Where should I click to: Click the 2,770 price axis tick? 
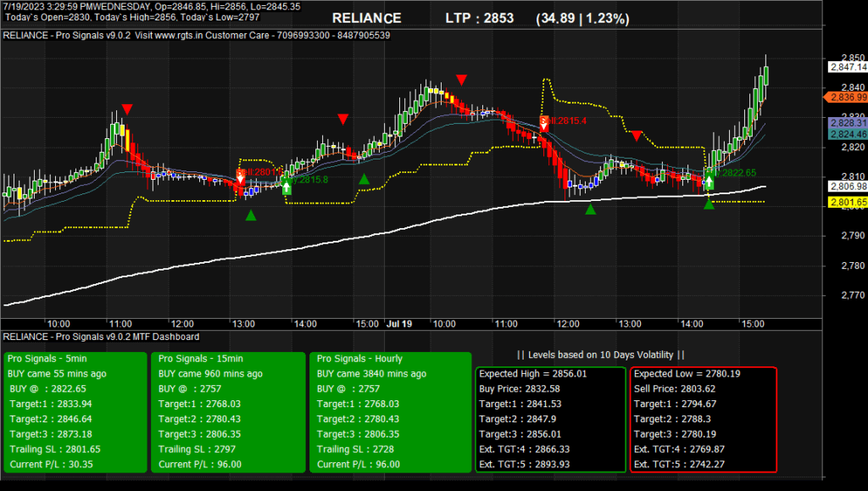pyautogui.click(x=853, y=296)
